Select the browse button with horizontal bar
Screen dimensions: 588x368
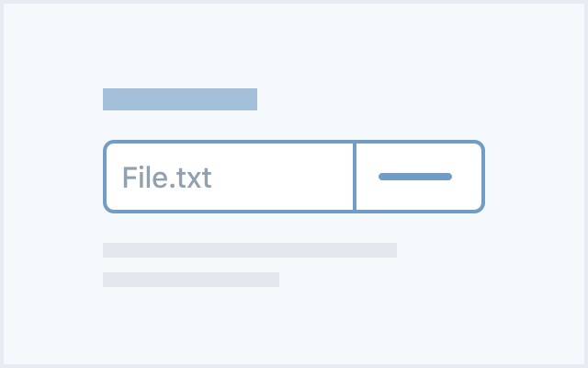point(419,177)
